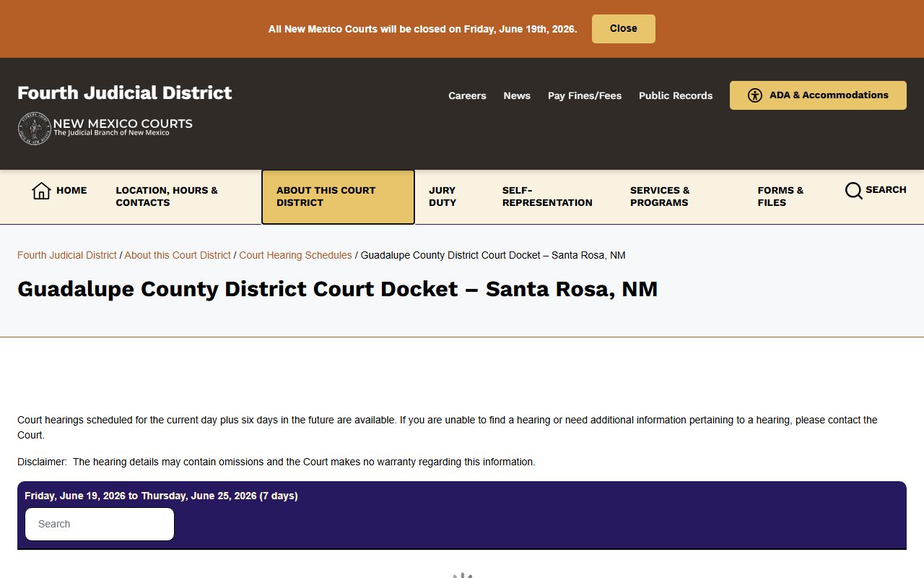
Task: Select Fourth Judicial District breadcrumb link
Action: pyautogui.click(x=67, y=255)
